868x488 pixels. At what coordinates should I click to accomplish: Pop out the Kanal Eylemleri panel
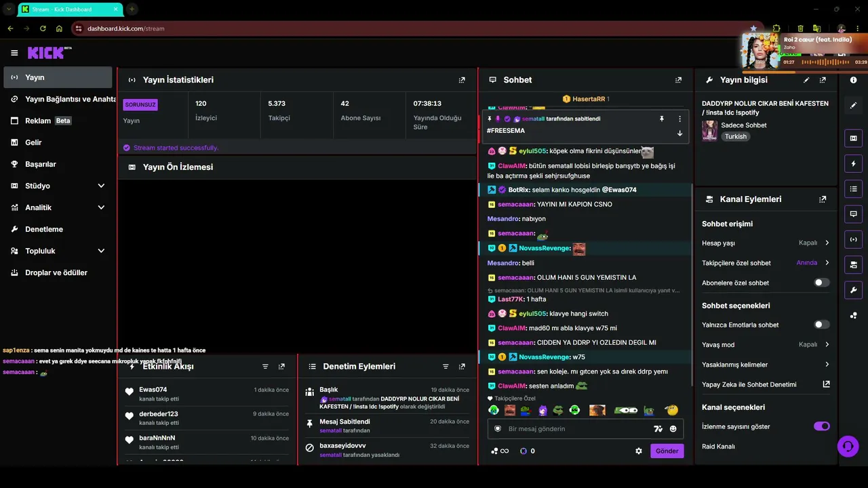(x=823, y=199)
